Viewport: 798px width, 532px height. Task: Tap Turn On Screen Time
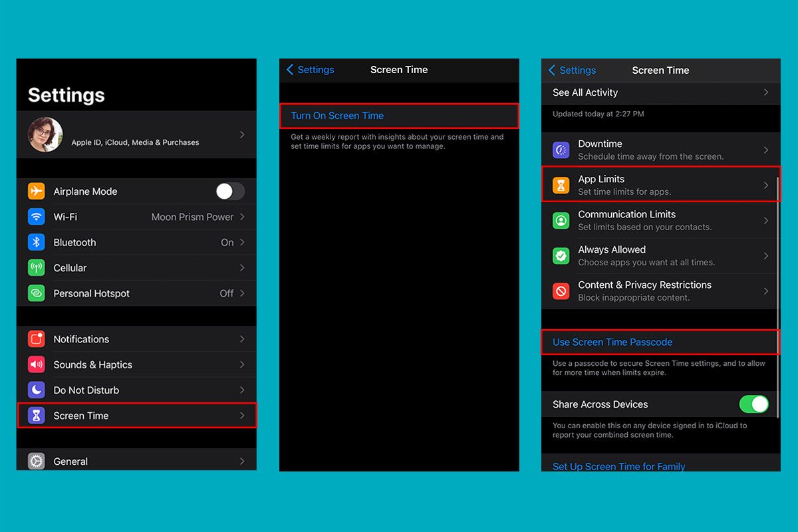[336, 115]
